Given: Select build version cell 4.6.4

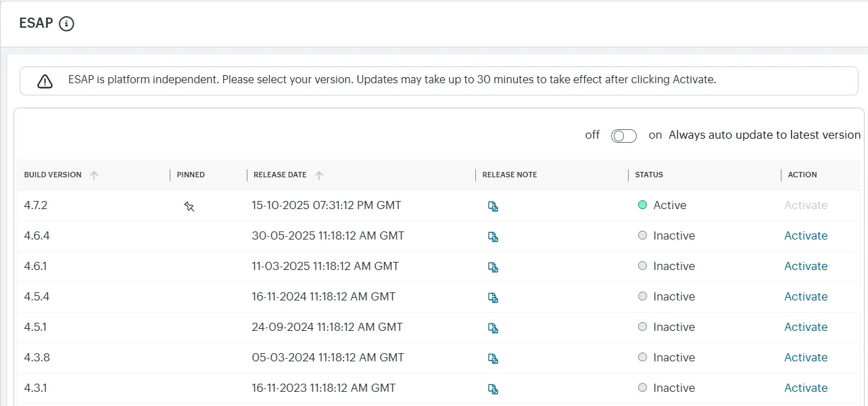Looking at the screenshot, I should [37, 235].
